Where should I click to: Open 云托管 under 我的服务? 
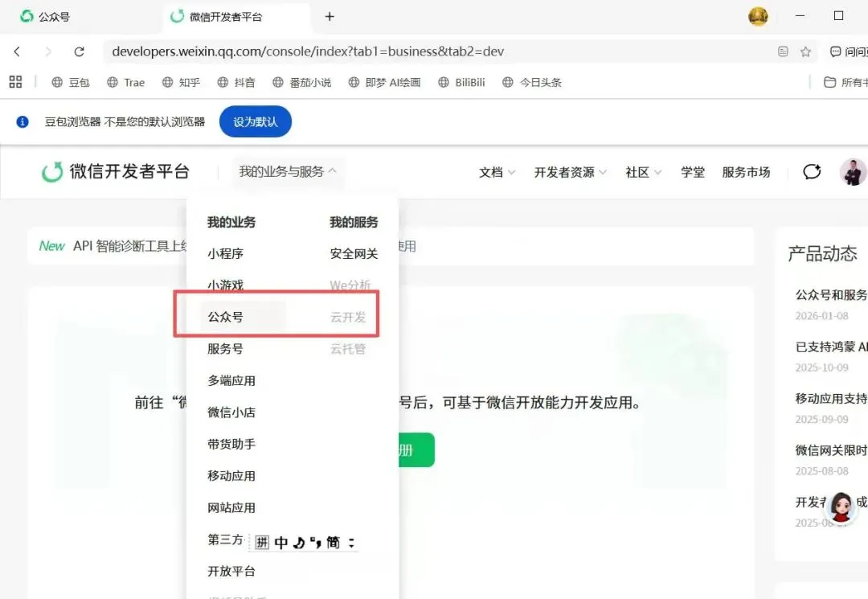[x=348, y=349]
